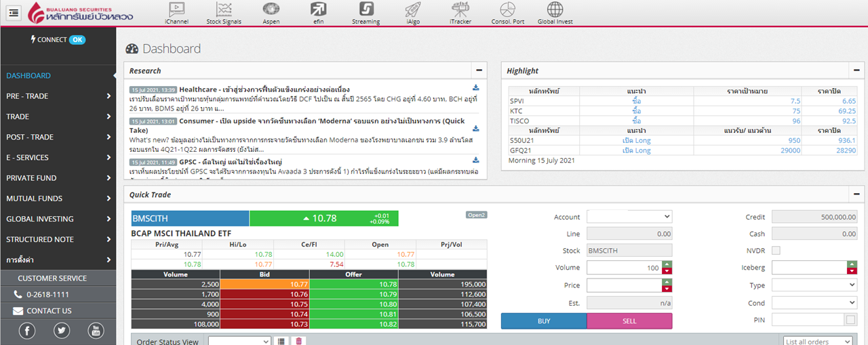
Task: Open the Healthcare research headline
Action: click(x=264, y=89)
